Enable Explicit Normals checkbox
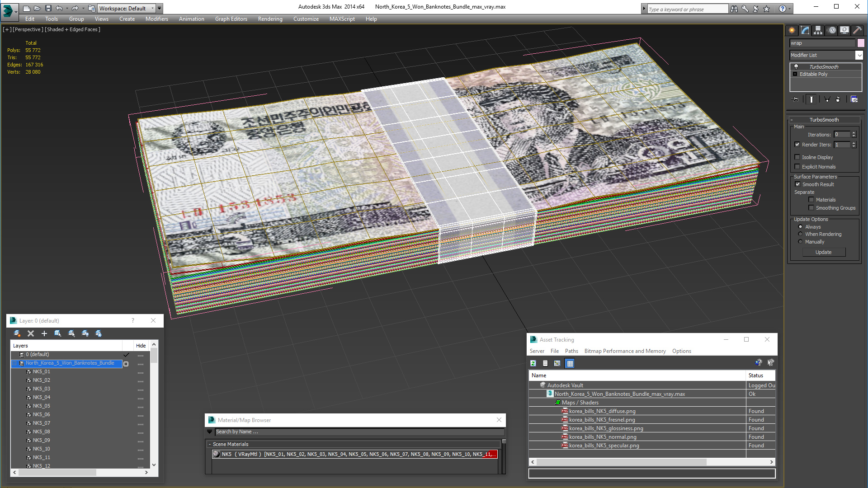Image resolution: width=868 pixels, height=488 pixels. tap(797, 167)
